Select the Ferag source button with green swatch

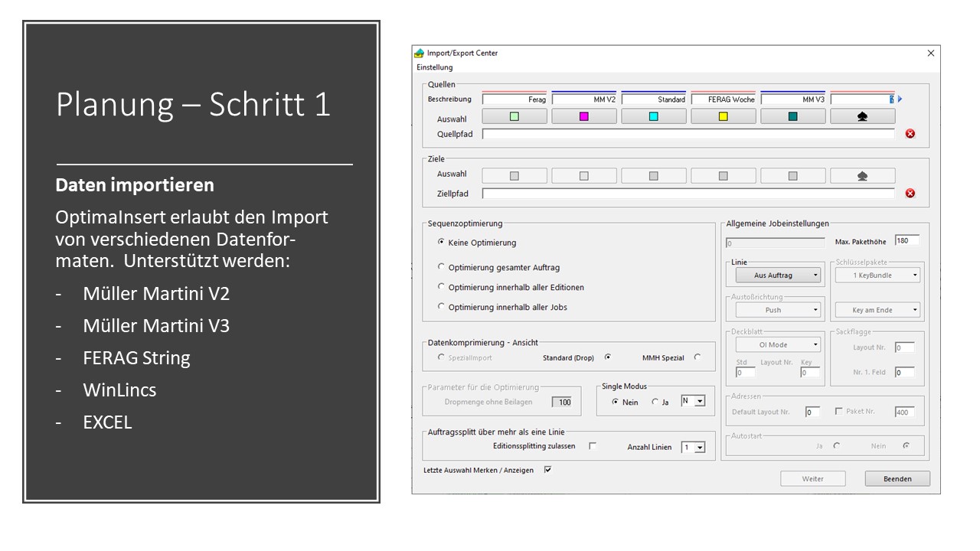tap(514, 116)
